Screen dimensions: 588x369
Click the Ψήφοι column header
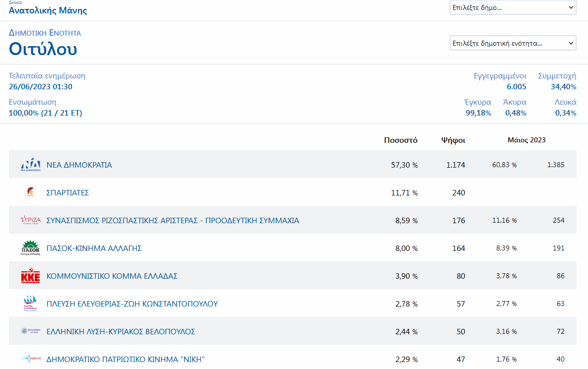(x=453, y=140)
